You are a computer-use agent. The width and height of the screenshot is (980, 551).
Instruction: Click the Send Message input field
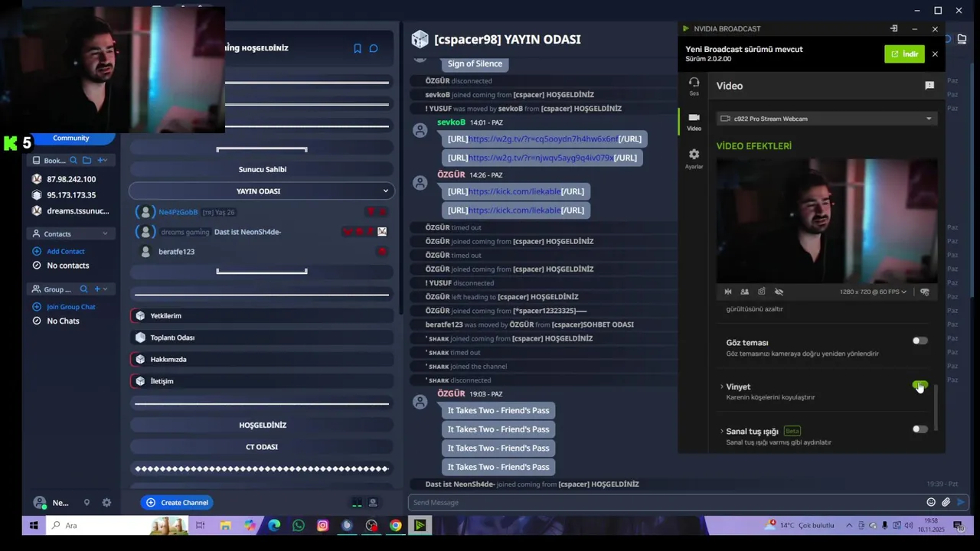[x=666, y=502]
